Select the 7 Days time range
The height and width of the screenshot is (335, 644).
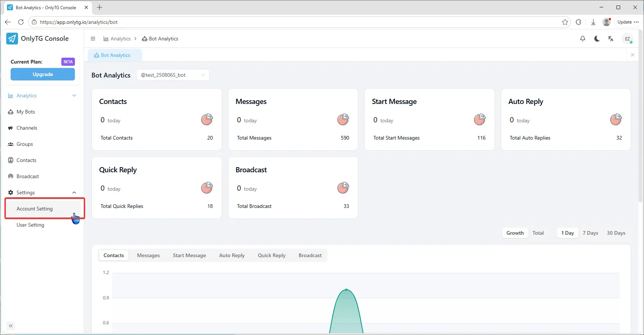click(590, 233)
